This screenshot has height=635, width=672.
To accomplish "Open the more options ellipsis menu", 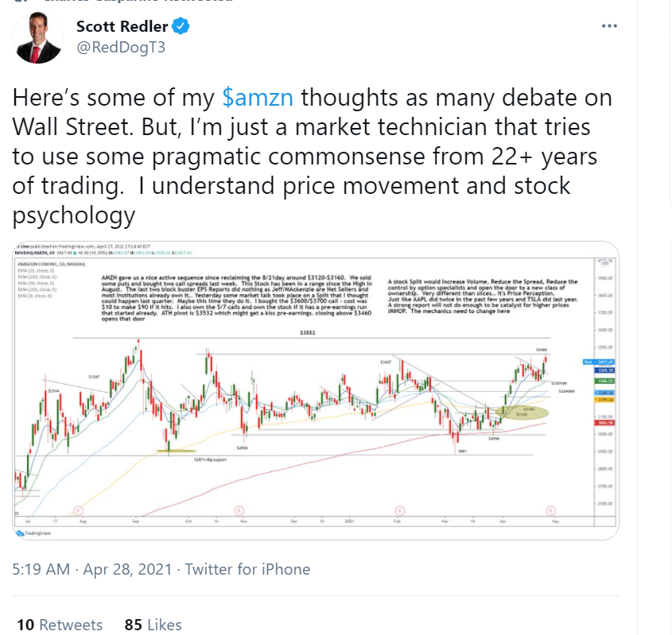I will [609, 26].
